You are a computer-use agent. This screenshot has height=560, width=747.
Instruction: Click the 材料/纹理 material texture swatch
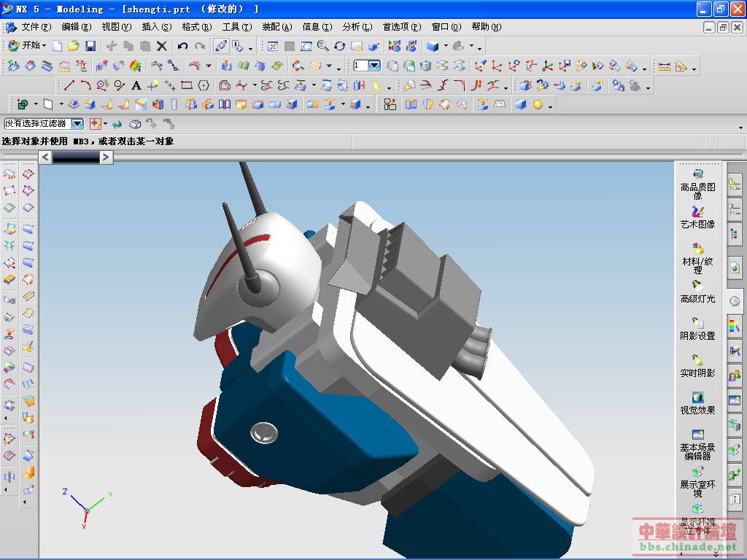click(697, 258)
